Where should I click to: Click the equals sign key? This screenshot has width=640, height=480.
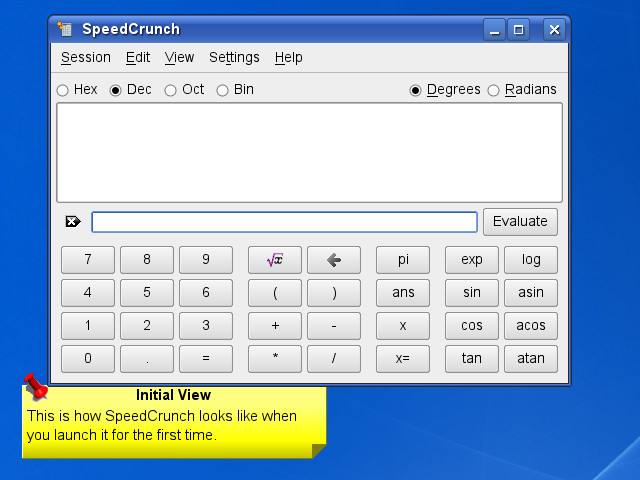point(206,359)
